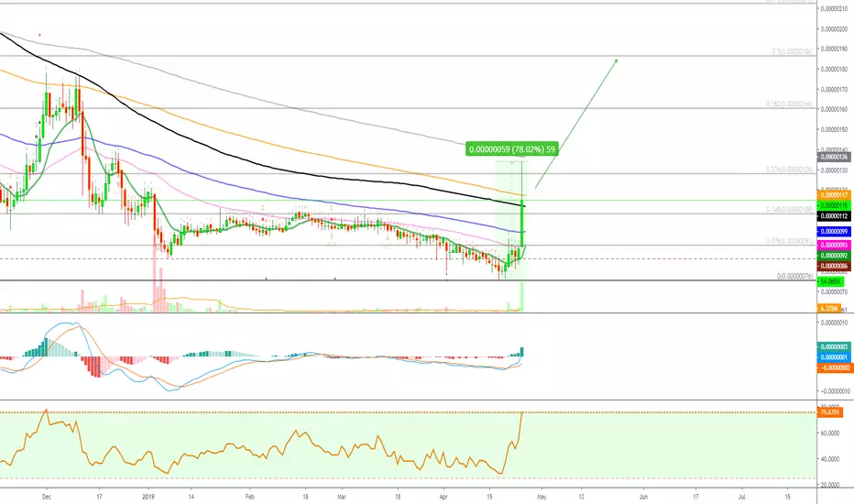The width and height of the screenshot is (854, 504).
Task: Click the green 0.00000059 (78.02%) measurement label
Action: (512, 149)
